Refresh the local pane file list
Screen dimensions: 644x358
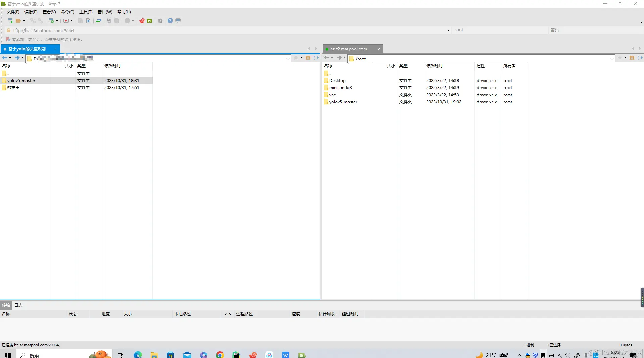click(x=316, y=58)
